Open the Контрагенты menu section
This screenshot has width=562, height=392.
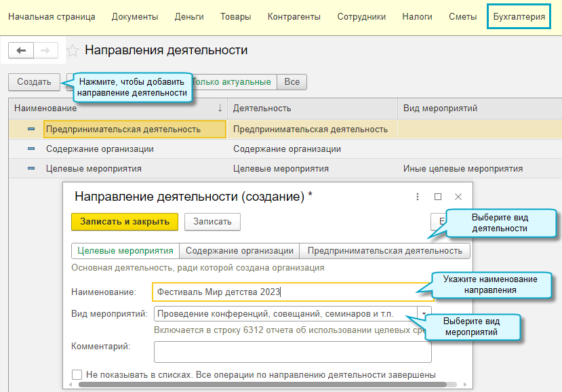click(x=294, y=16)
